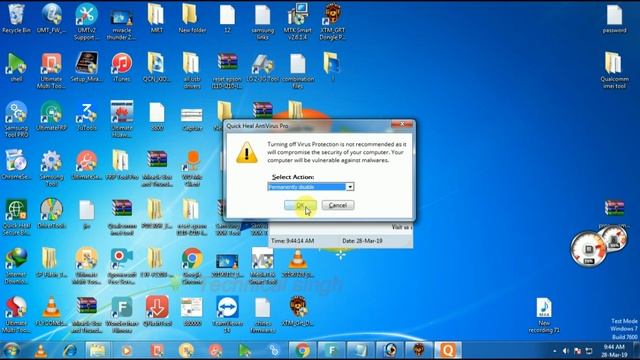The width and height of the screenshot is (640, 360).
Task: Open the samsung links file icon
Action: point(262,22)
